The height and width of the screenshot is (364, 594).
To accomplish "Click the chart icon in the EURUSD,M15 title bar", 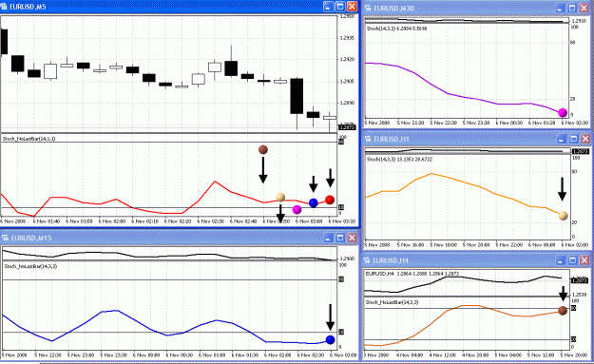I will click(x=6, y=238).
